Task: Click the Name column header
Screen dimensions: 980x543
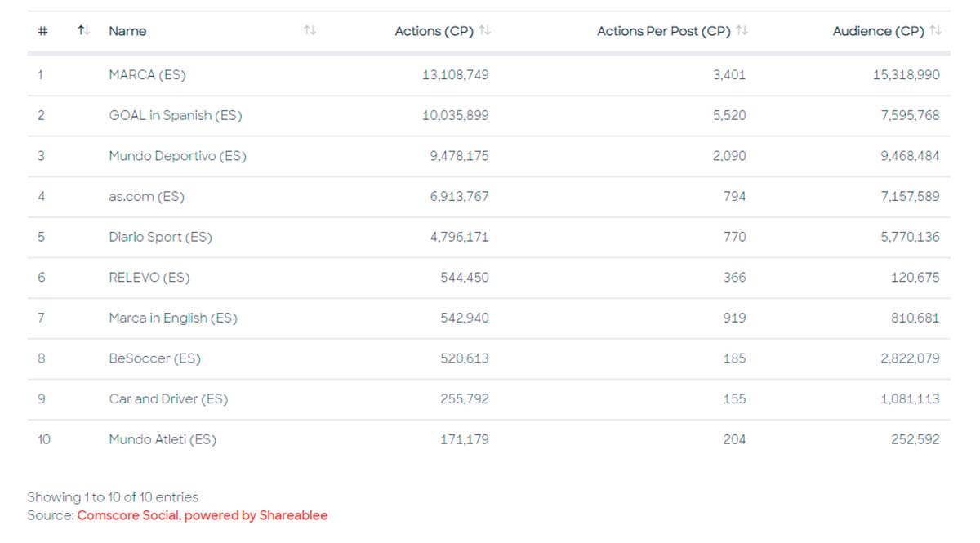Action: pyautogui.click(x=127, y=31)
